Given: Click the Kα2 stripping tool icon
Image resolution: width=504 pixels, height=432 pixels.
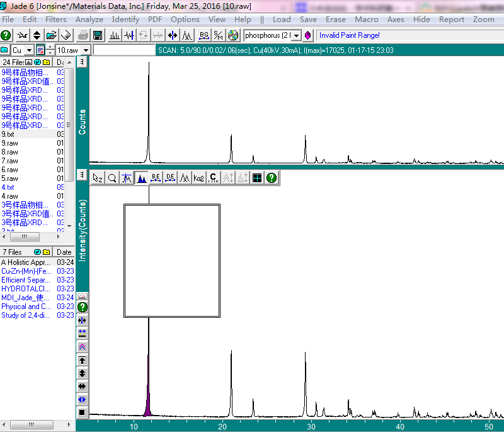Looking at the screenshot, I should (x=198, y=178).
